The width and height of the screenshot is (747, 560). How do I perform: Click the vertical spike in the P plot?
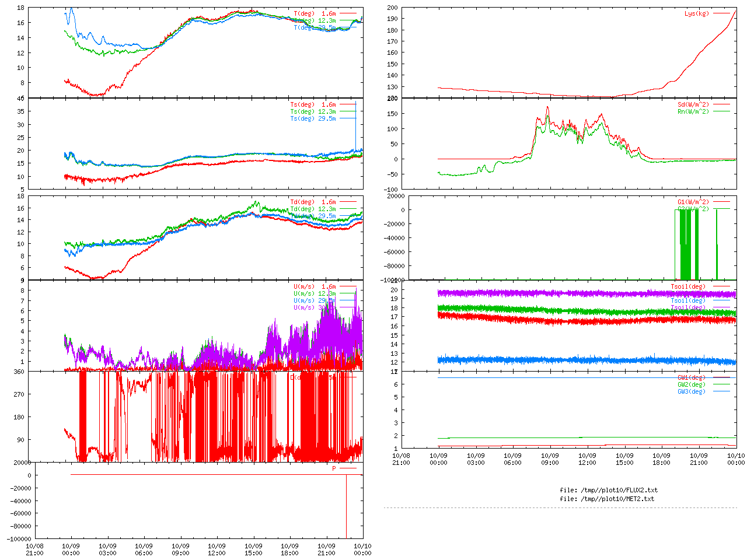(347, 506)
